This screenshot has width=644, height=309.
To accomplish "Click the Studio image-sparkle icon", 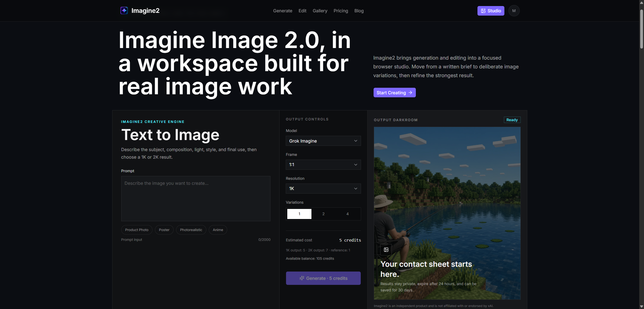I will click(x=483, y=11).
